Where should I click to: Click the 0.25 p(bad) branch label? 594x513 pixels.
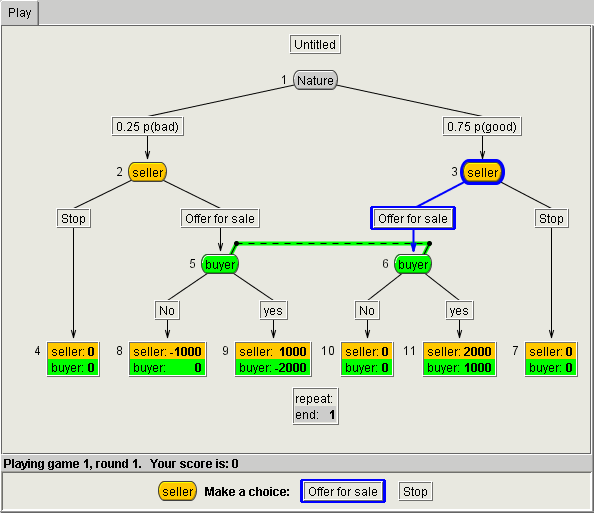pos(147,127)
